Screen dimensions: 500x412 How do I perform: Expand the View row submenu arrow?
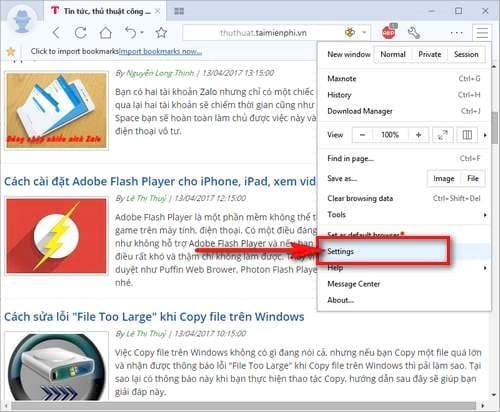485,135
